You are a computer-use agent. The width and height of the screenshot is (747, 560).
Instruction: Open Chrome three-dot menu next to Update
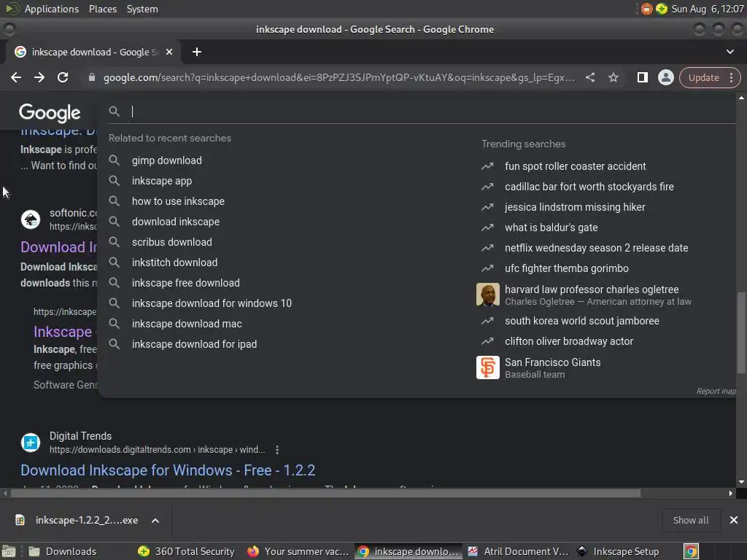tap(731, 77)
